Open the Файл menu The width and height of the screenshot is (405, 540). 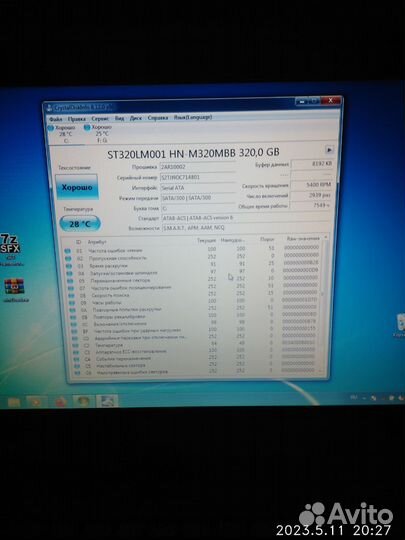click(x=55, y=119)
